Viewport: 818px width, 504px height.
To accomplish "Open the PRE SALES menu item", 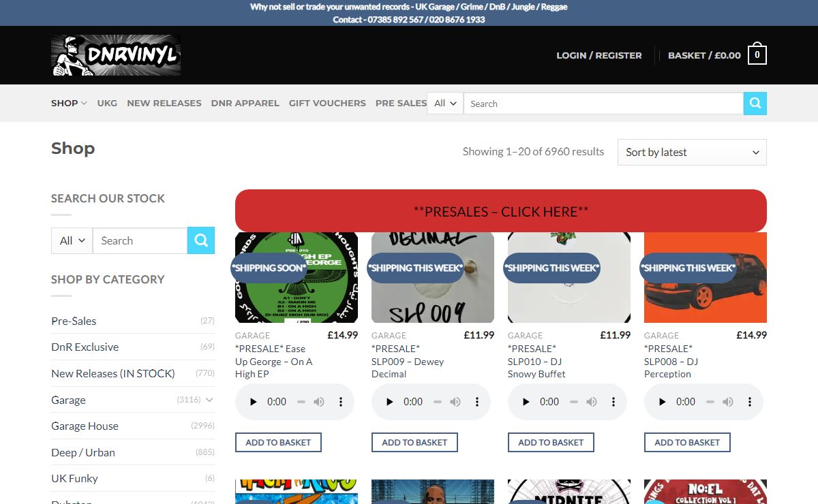I will [401, 104].
